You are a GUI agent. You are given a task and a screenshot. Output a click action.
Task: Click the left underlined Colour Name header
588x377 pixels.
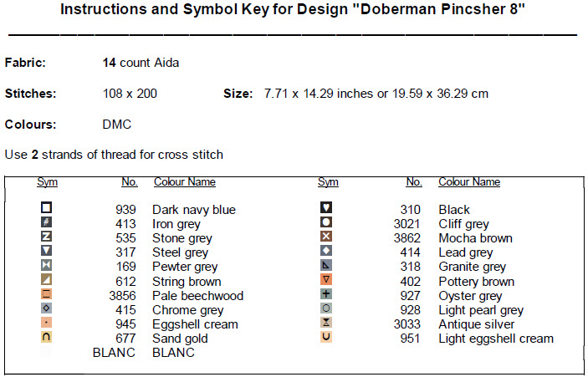184,182
